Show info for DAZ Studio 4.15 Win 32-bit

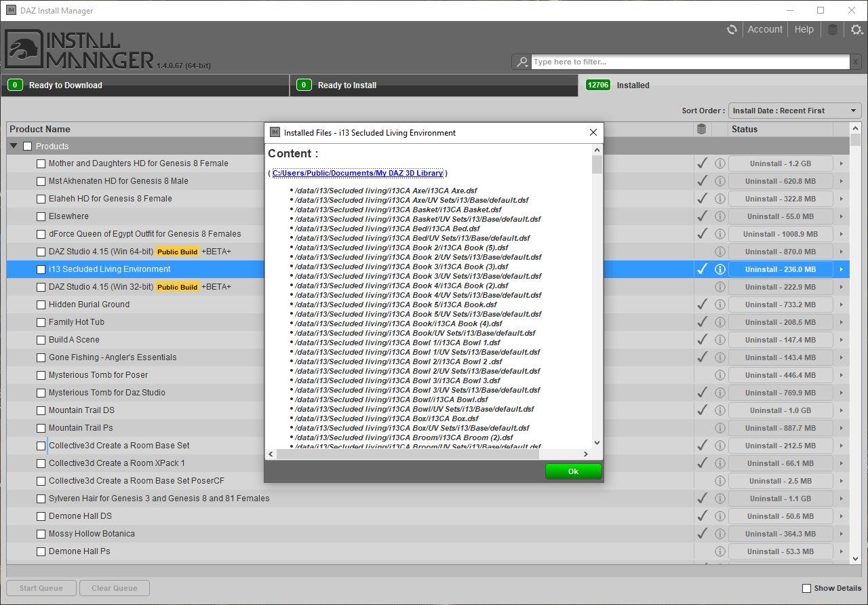[720, 287]
